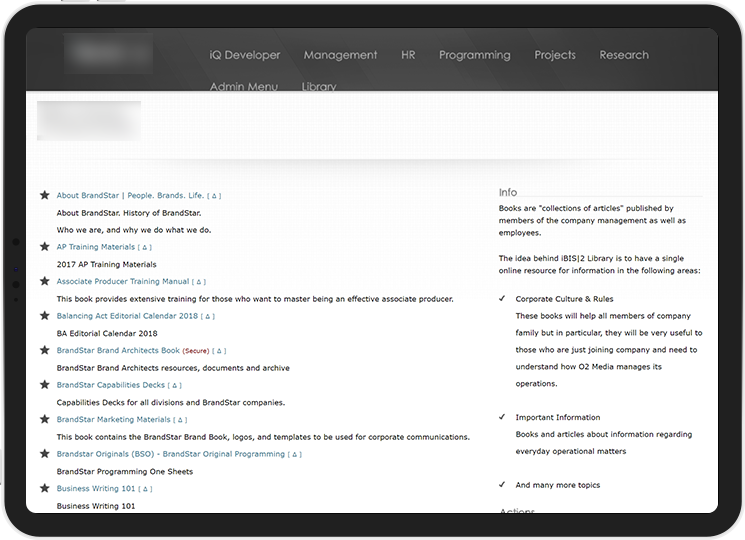Open the HR menu
745x540 pixels.
[x=408, y=55]
